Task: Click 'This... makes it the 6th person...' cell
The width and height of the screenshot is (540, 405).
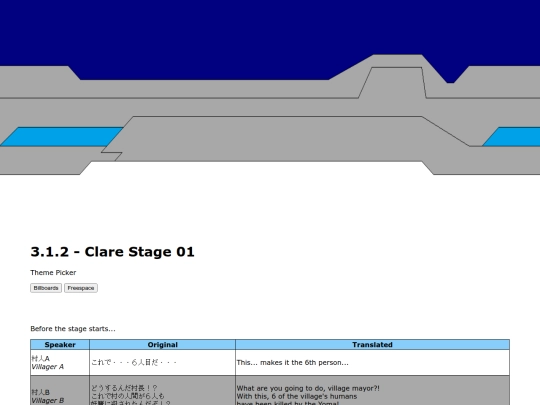Action: (372, 363)
